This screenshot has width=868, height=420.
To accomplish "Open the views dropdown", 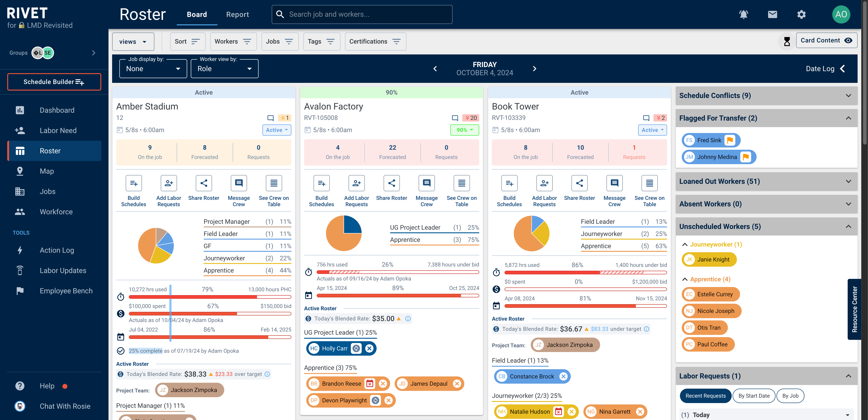I will click(133, 42).
